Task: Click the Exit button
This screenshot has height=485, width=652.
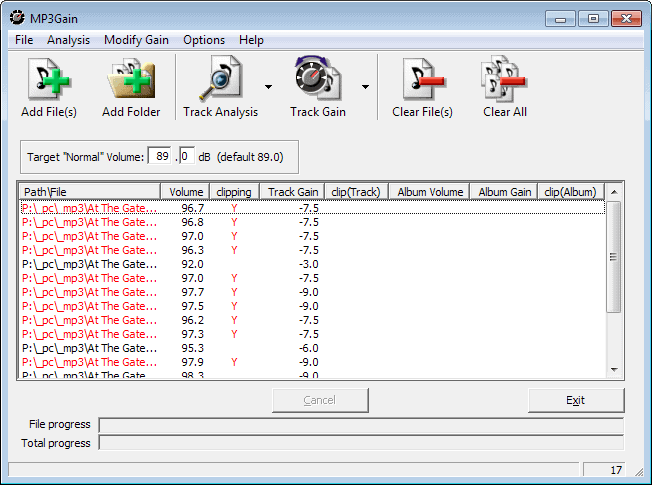Action: pyautogui.click(x=576, y=400)
